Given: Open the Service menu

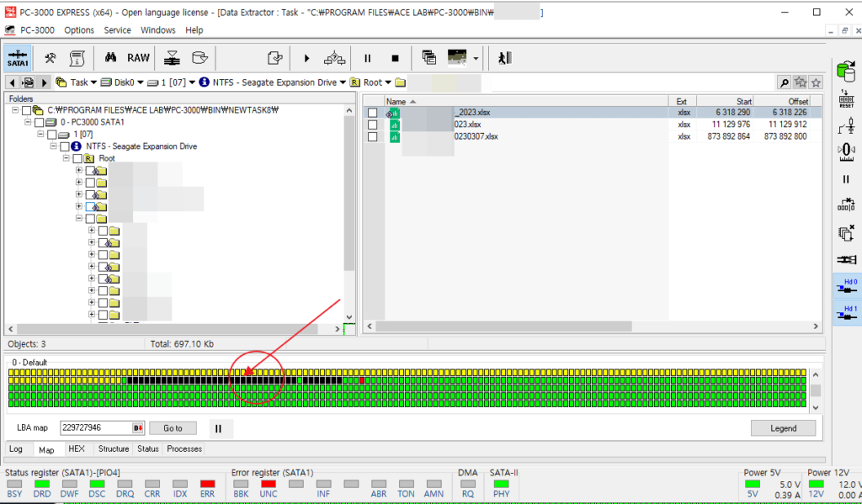Looking at the screenshot, I should click(118, 30).
